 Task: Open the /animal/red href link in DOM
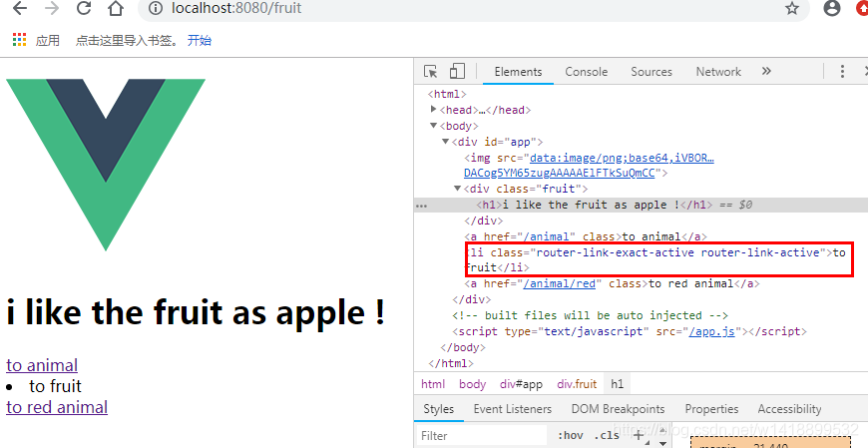[x=559, y=283]
